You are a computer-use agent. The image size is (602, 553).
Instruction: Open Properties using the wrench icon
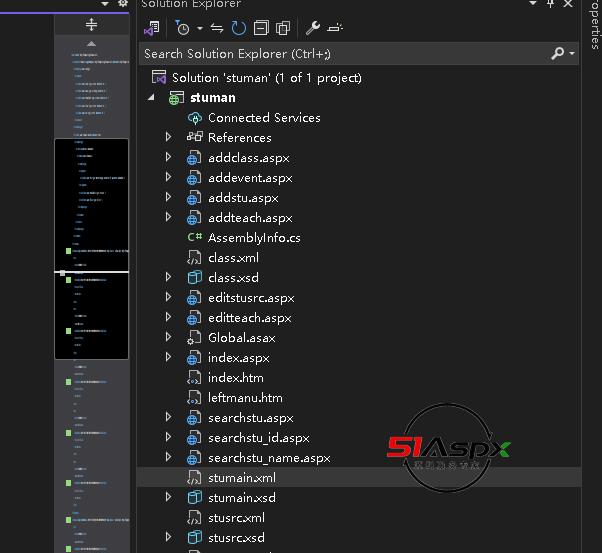click(312, 28)
